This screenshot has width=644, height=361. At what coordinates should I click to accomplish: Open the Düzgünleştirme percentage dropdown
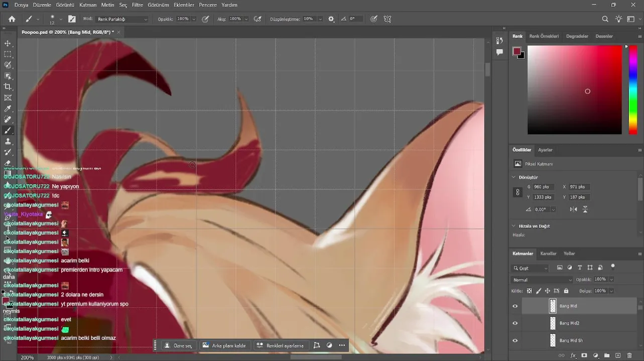[319, 19]
